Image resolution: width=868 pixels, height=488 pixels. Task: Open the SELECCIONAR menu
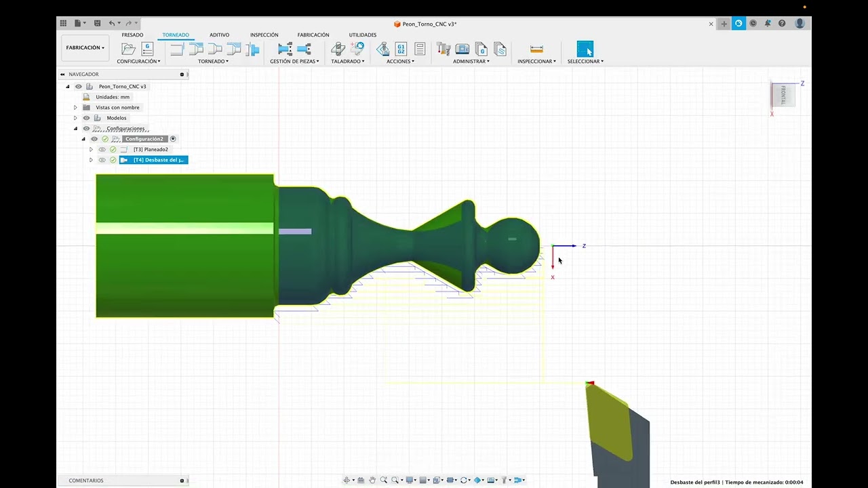[585, 61]
